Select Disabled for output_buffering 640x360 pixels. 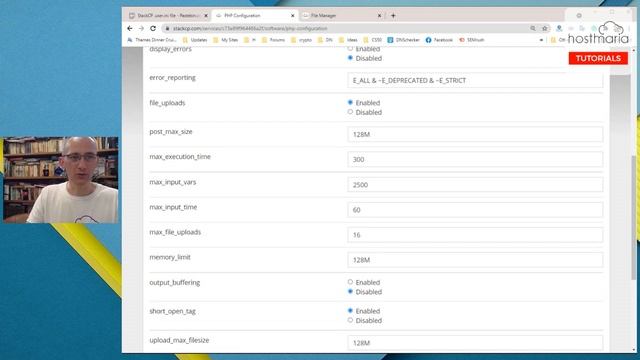click(x=350, y=291)
